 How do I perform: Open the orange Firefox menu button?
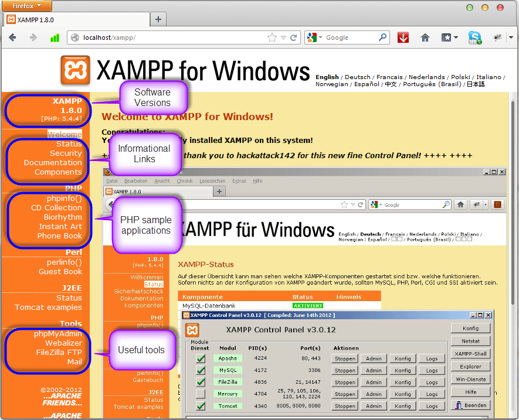pyautogui.click(x=26, y=6)
